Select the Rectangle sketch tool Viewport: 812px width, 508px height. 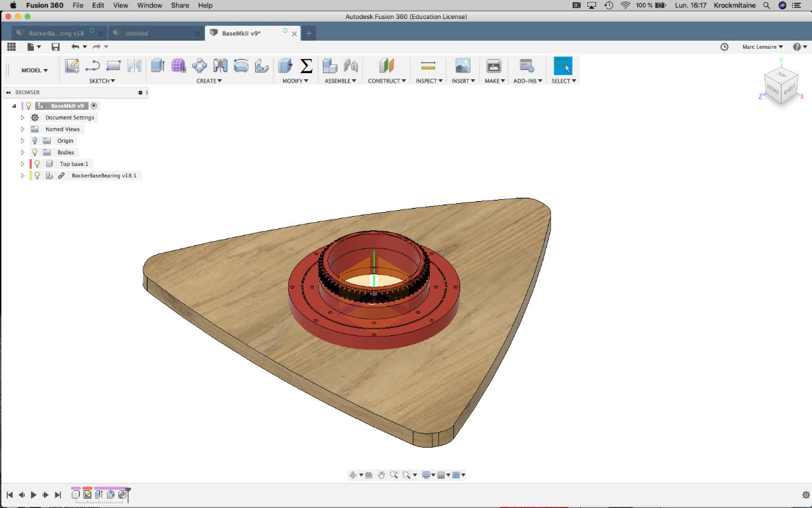tap(114, 66)
